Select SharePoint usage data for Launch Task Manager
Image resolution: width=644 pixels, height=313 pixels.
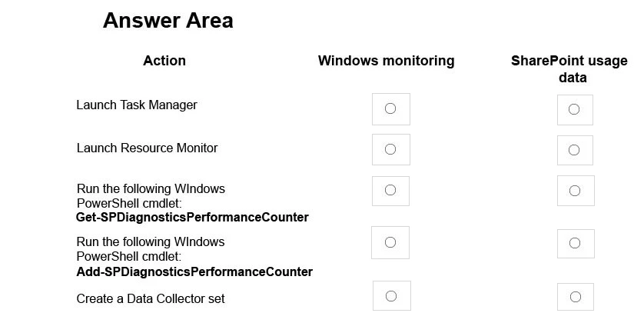coord(574,109)
